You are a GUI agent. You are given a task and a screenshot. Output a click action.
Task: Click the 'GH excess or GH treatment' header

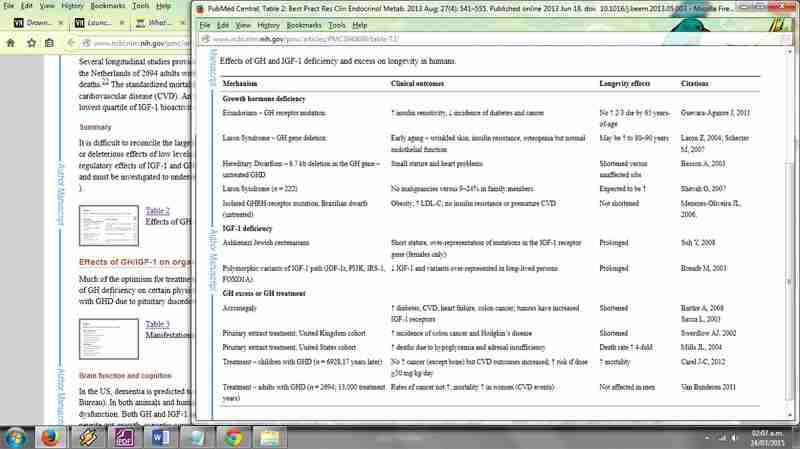(x=264, y=293)
